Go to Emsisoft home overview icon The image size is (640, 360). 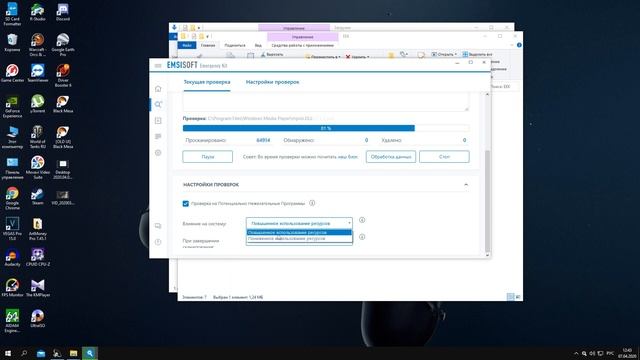(158, 89)
